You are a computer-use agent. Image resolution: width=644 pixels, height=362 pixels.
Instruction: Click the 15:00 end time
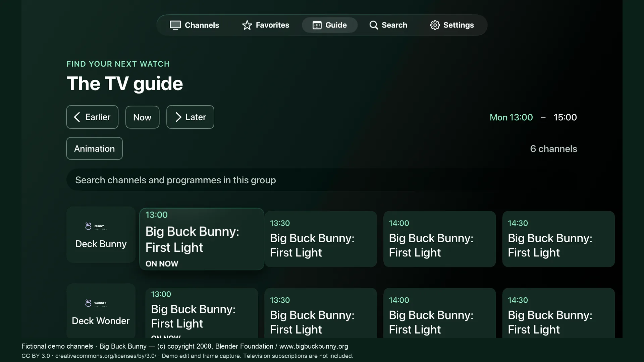(565, 117)
